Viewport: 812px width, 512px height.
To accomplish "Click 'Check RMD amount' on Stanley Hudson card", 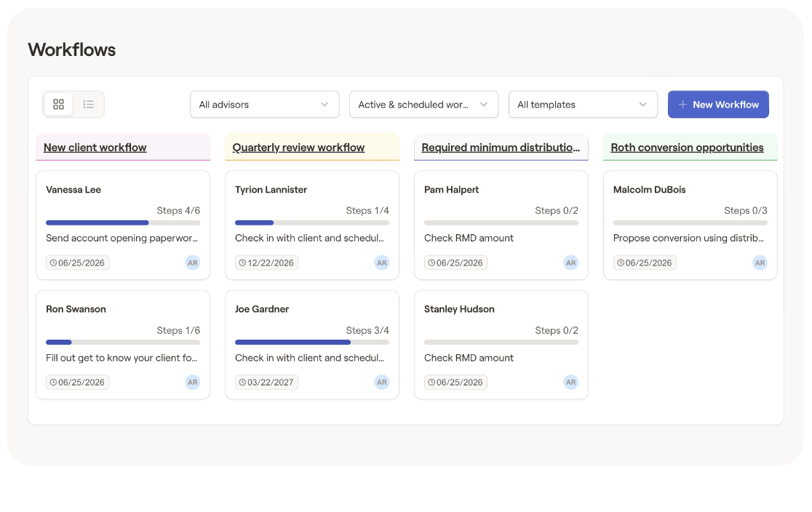I will pos(469,359).
